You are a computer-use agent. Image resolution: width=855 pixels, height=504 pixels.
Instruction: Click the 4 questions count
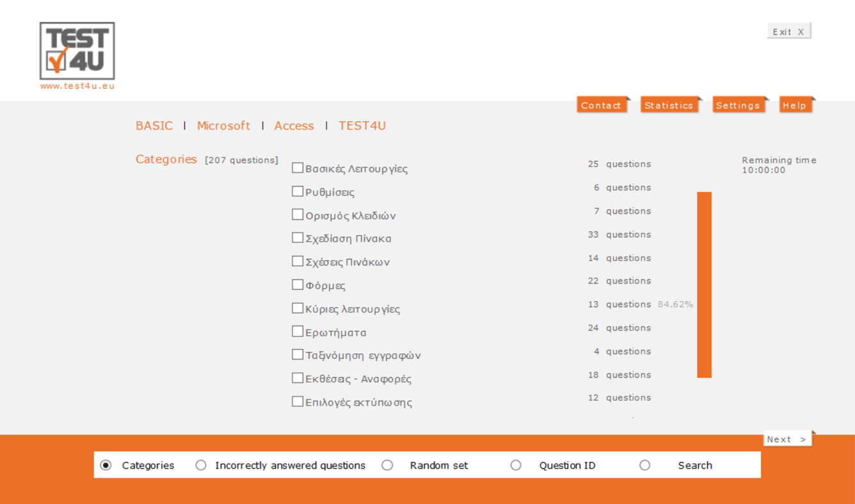point(622,351)
